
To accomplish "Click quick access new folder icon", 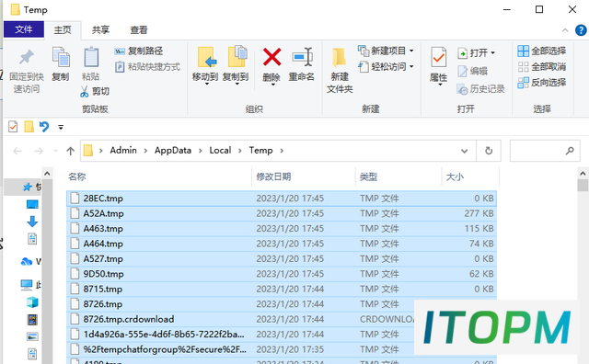I will tap(29, 127).
